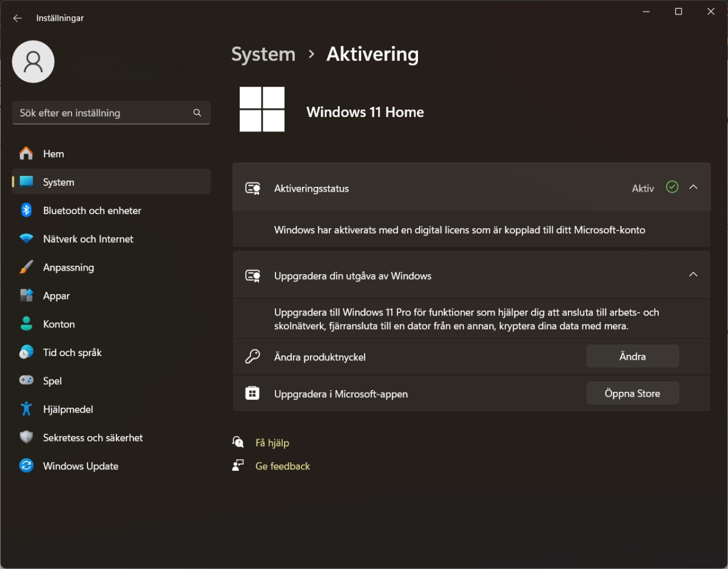
Task: Open the Ge feedback link
Action: point(283,466)
